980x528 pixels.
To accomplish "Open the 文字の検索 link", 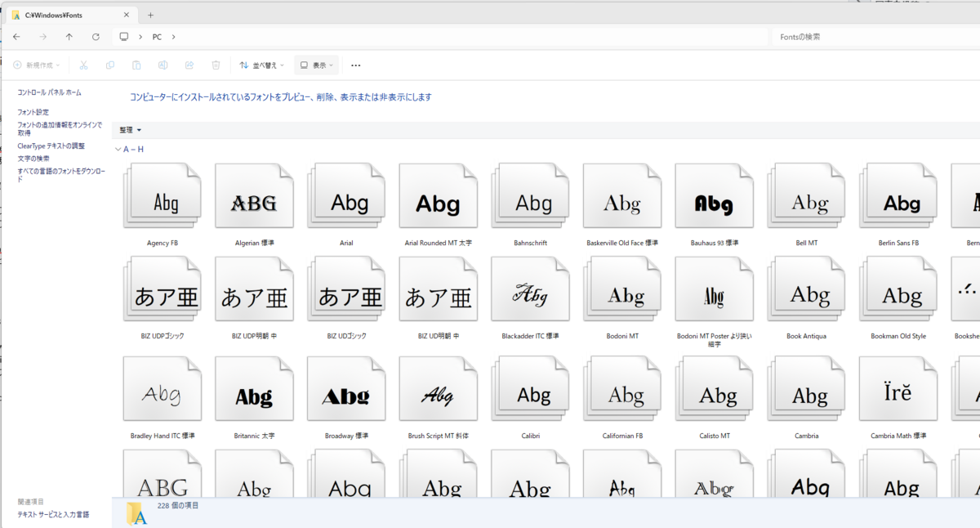I will [x=33, y=159].
